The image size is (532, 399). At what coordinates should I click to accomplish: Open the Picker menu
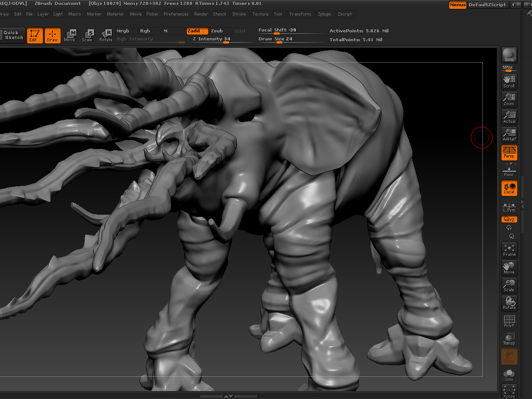pos(153,14)
